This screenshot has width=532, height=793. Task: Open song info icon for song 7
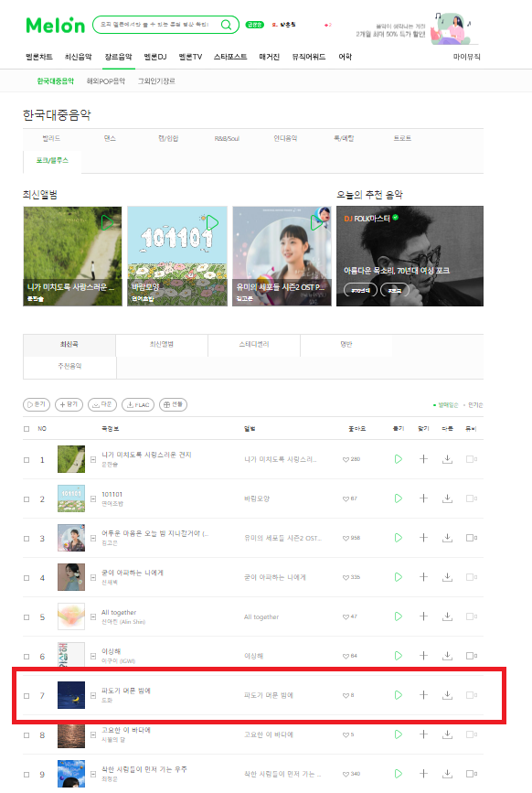click(x=93, y=695)
